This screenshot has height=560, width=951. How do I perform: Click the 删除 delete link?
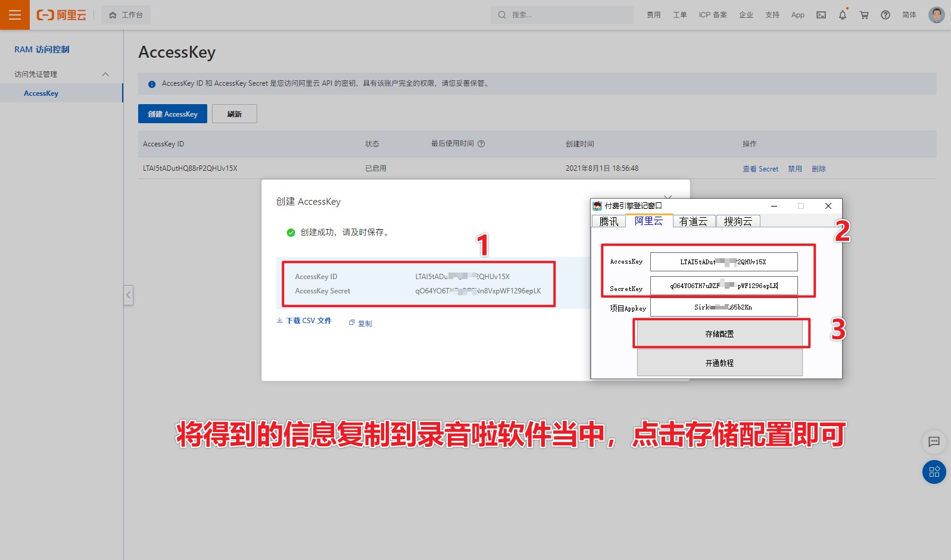819,169
